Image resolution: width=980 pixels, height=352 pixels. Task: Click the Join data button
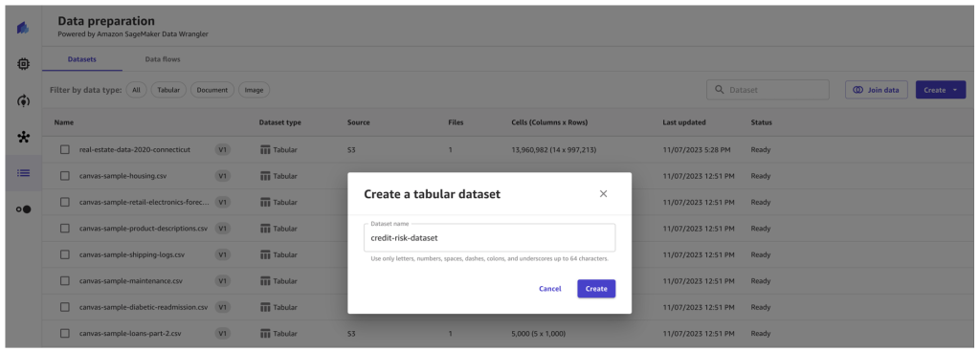(877, 90)
